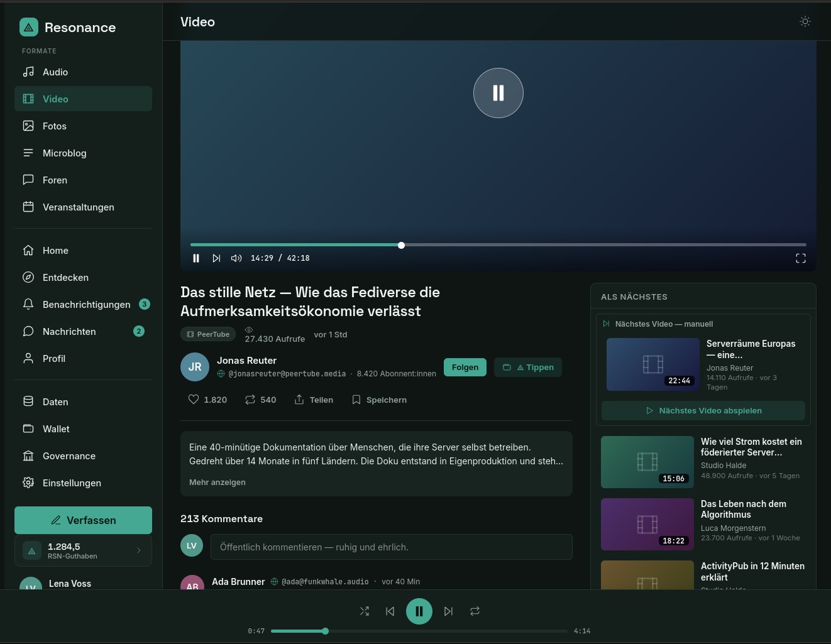Select Video in the sidebar

pyautogui.click(x=83, y=99)
